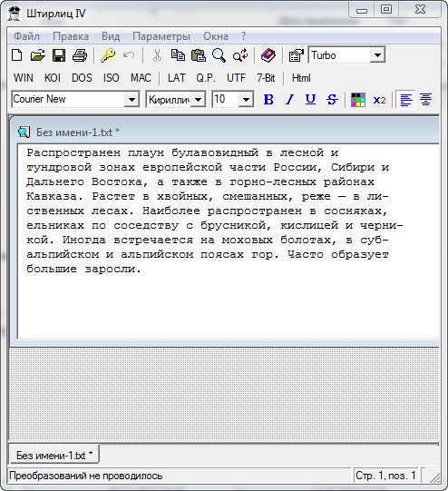Screen dimensions: 448x491
Task: Apply LAT transliteration
Action: (x=176, y=78)
